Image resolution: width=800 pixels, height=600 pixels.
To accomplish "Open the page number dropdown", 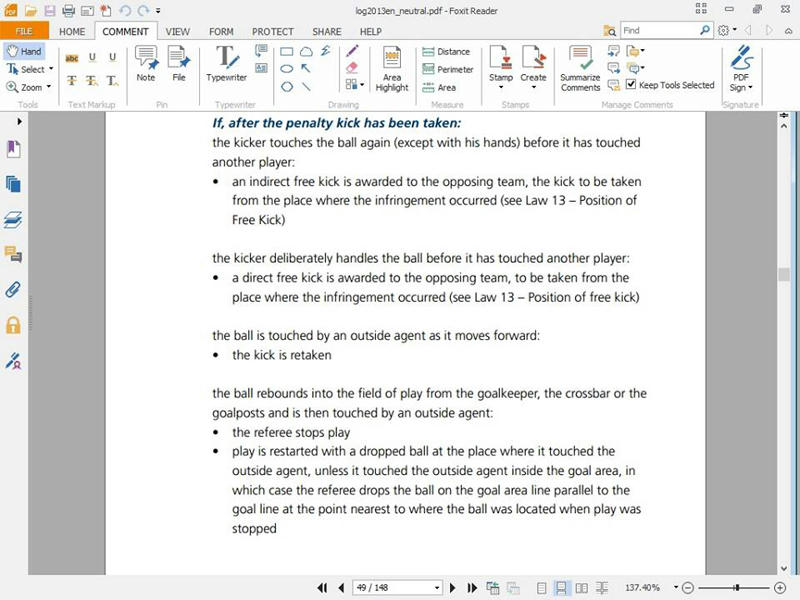I will coord(437,588).
